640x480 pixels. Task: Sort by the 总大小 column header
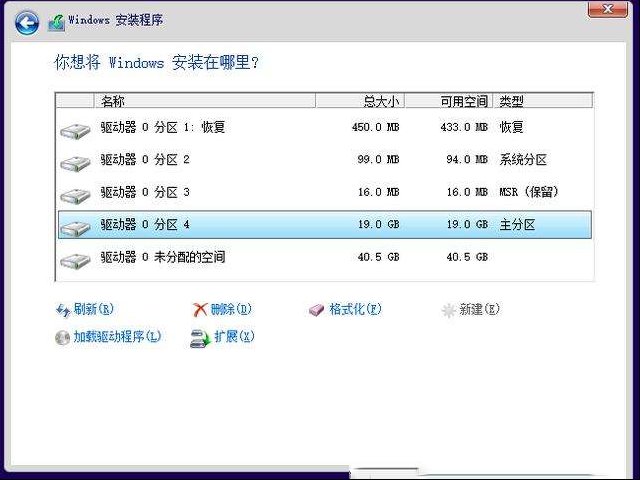[x=360, y=101]
